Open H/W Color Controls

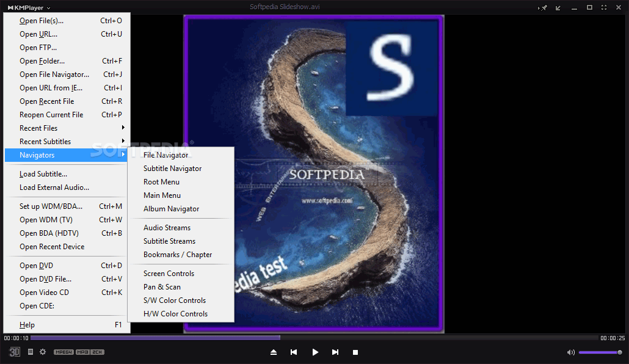point(181,314)
